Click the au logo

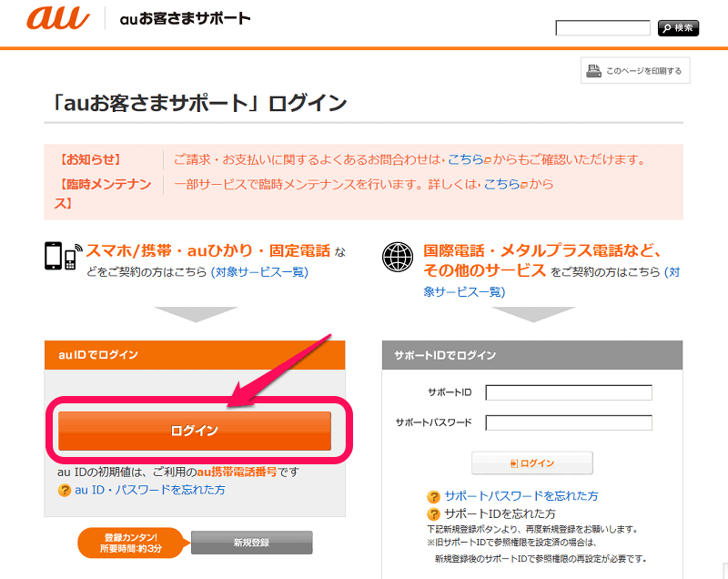tap(57, 18)
